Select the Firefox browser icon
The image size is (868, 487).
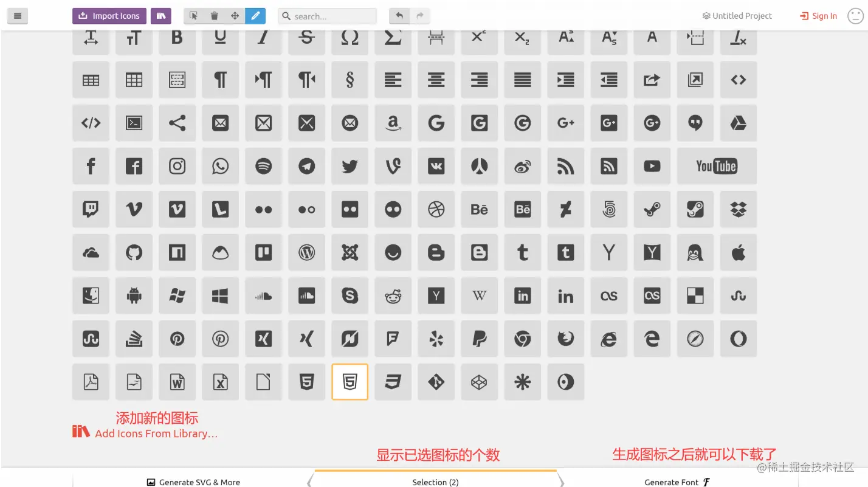click(566, 339)
